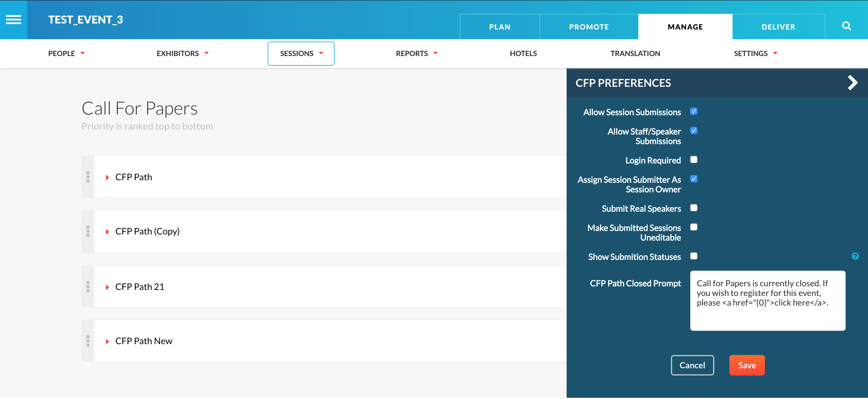Click inside CFP Path Closed Prompt textbox
This screenshot has width=868, height=399.
coord(768,301)
